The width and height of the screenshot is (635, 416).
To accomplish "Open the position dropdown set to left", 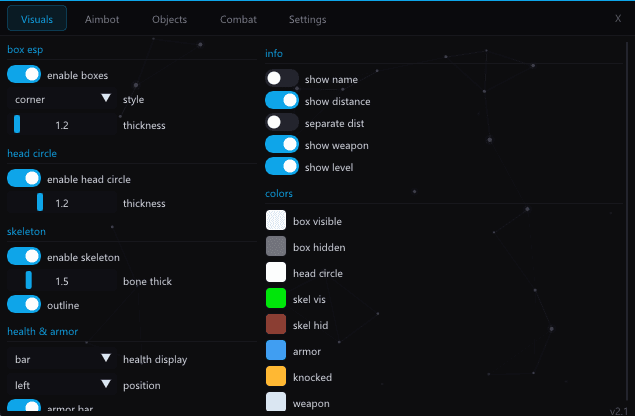I will pyautogui.click(x=62, y=383).
